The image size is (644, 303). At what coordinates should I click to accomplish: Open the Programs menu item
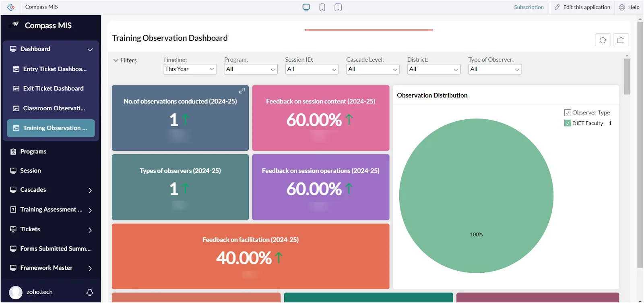(51, 151)
